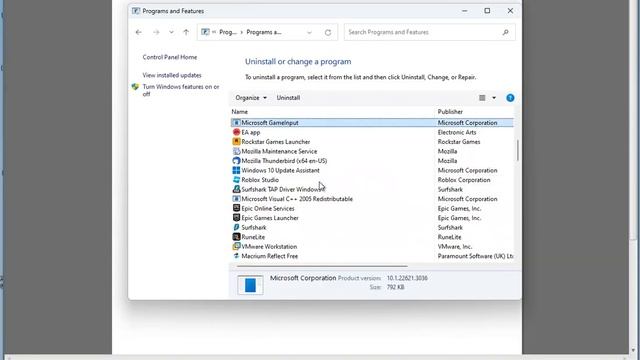Select RuneLite program name

point(253,237)
